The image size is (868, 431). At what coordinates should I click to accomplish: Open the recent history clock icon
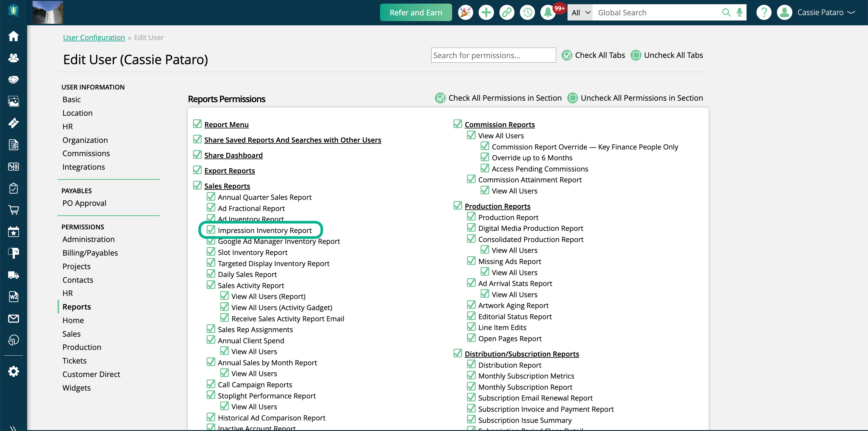pos(527,13)
